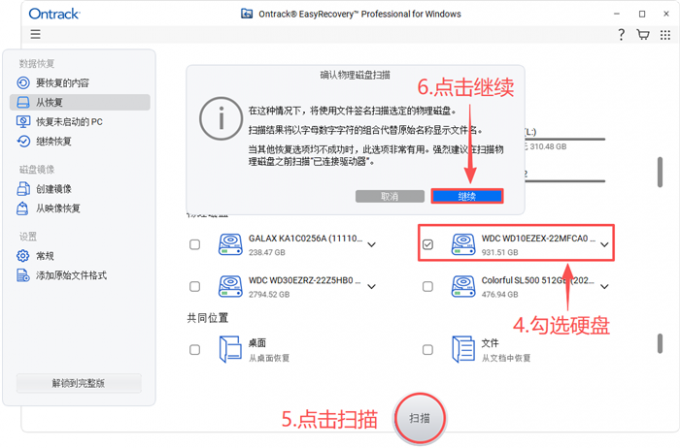Check the 文件 location checkbox
The height and width of the screenshot is (448, 680).
428,350
